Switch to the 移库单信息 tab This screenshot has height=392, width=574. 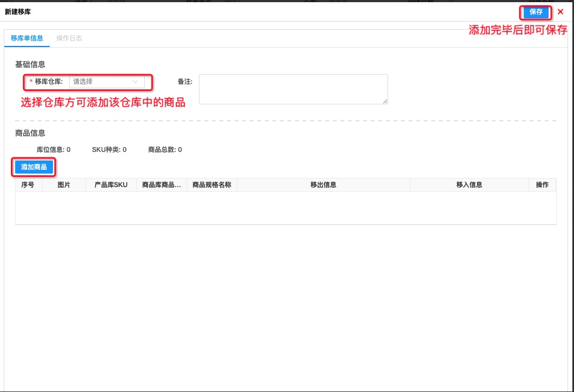pos(26,38)
